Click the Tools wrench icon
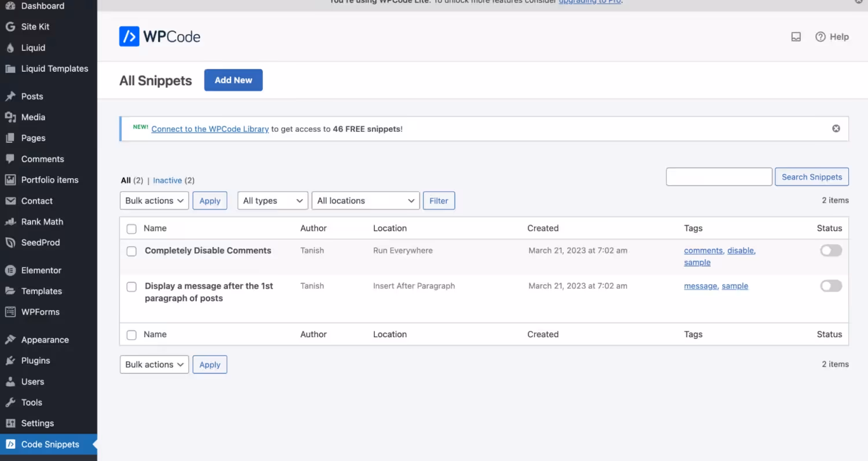Viewport: 868px width, 461px height. [10, 403]
